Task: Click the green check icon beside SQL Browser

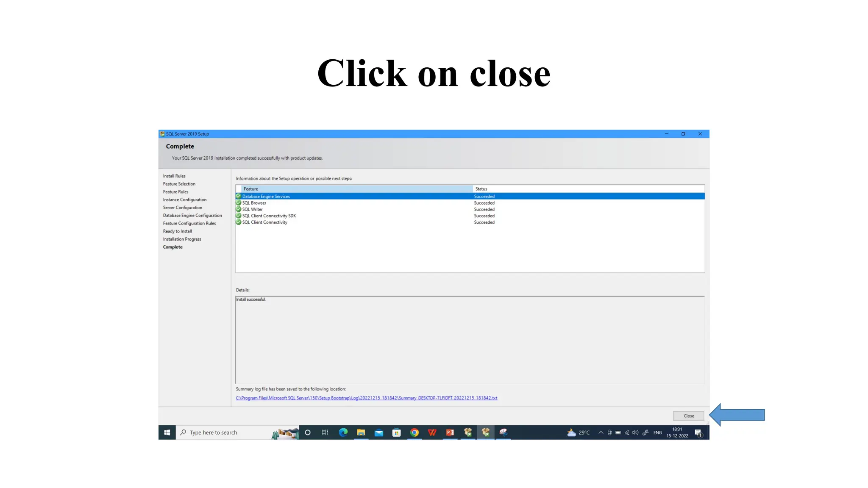Action: [x=239, y=203]
